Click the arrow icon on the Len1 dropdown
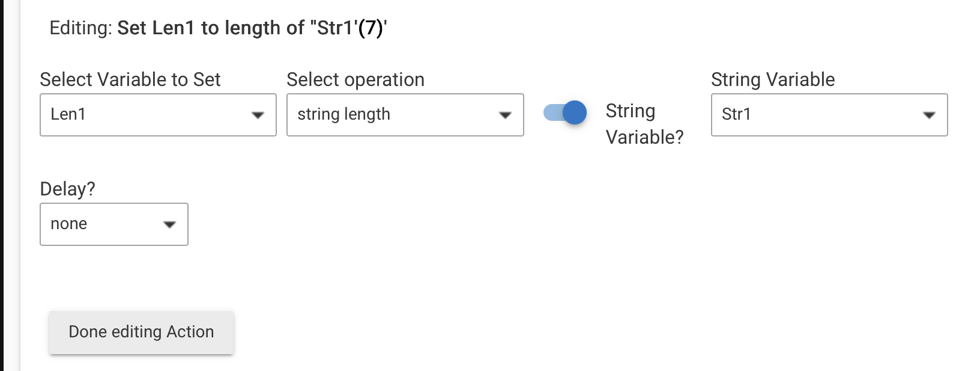The image size is (980, 371). 258,115
